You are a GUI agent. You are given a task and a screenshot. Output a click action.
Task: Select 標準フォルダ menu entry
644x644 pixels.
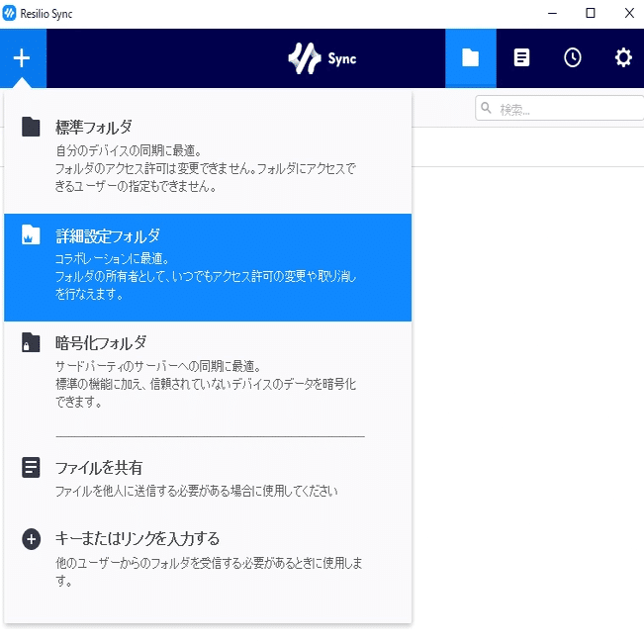[x=208, y=155]
